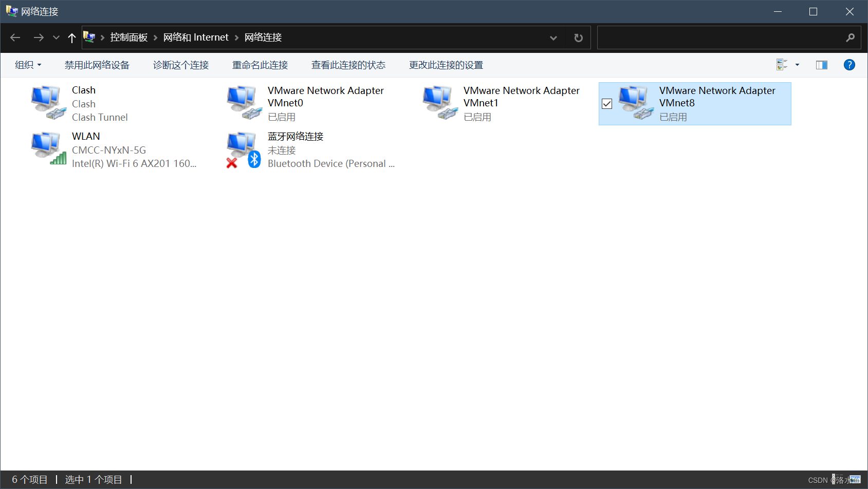Open 网络和 Internet breadcrumb

(196, 37)
